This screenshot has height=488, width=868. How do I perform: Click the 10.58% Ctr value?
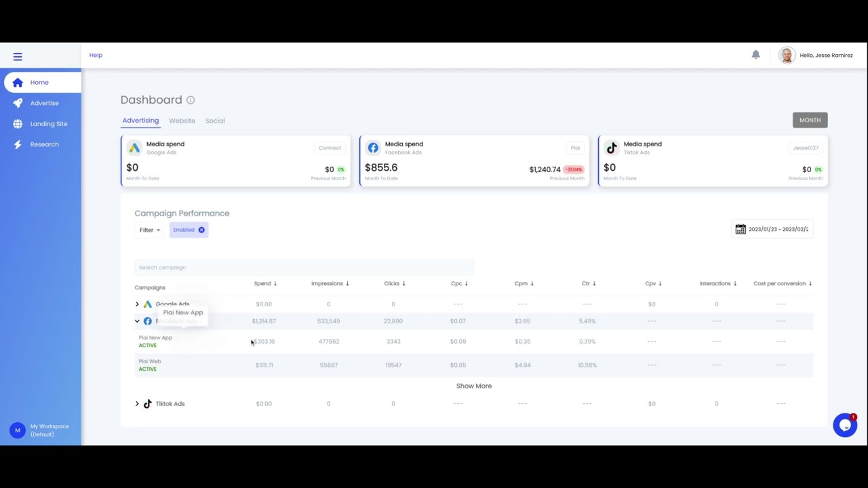pyautogui.click(x=587, y=365)
